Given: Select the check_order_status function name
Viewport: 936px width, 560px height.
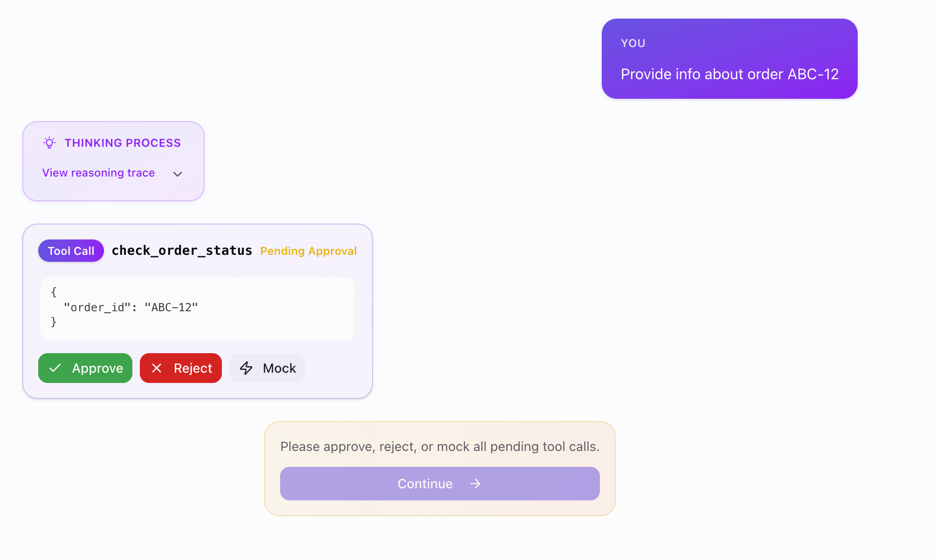Looking at the screenshot, I should (x=182, y=251).
